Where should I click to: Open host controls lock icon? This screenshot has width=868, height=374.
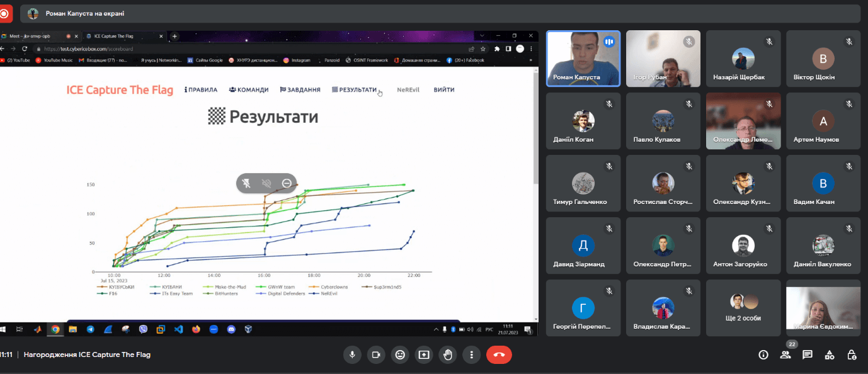point(852,354)
